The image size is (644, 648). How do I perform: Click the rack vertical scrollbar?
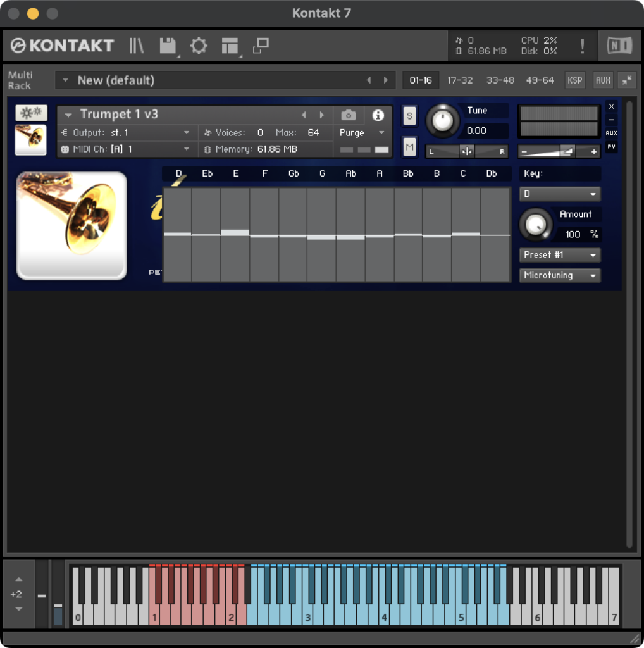click(629, 325)
